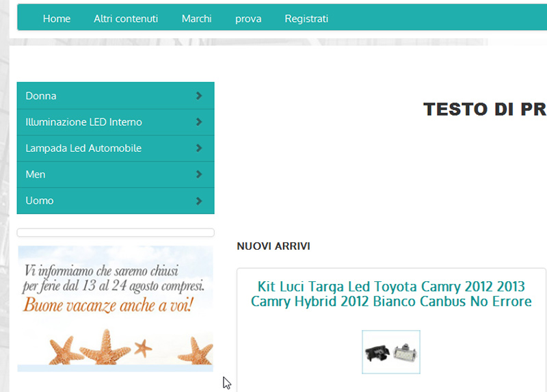
Task: Select the prova menu item
Action: [248, 18]
